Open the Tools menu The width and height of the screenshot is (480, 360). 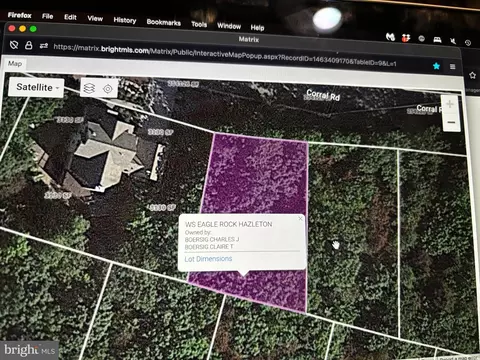tap(199, 24)
